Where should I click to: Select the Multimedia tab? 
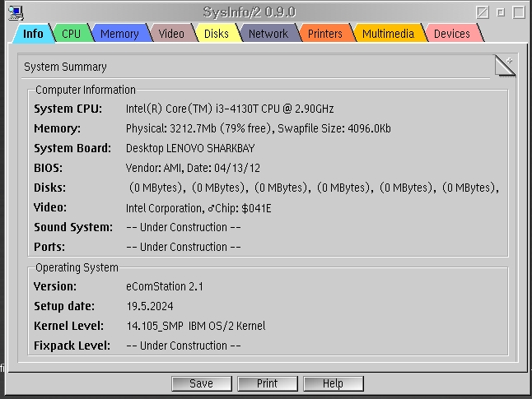388,34
